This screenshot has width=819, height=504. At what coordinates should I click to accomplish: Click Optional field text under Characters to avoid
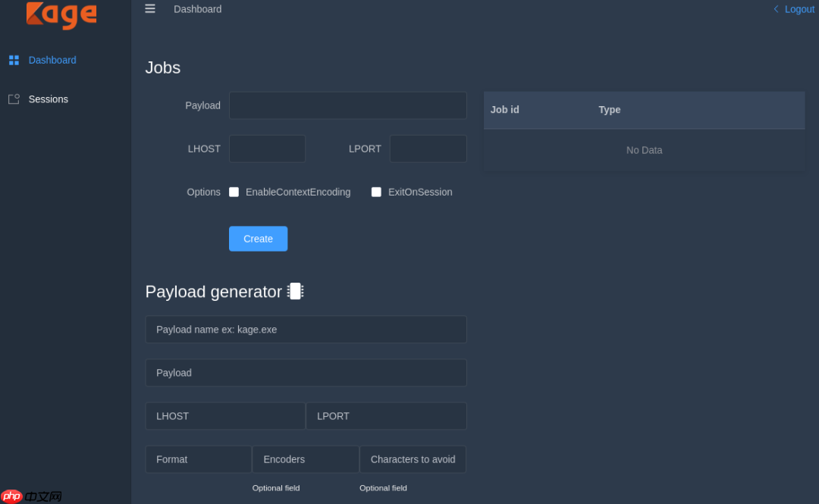click(x=383, y=488)
